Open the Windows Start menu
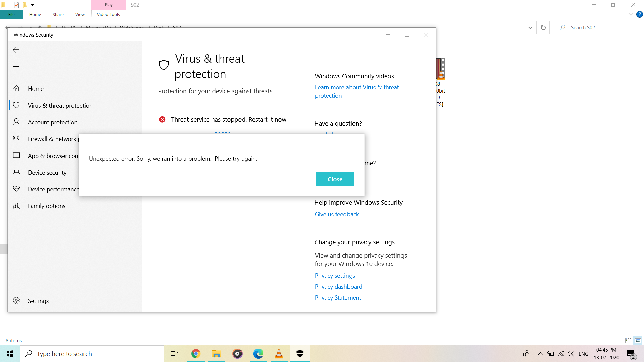 [x=10, y=354]
